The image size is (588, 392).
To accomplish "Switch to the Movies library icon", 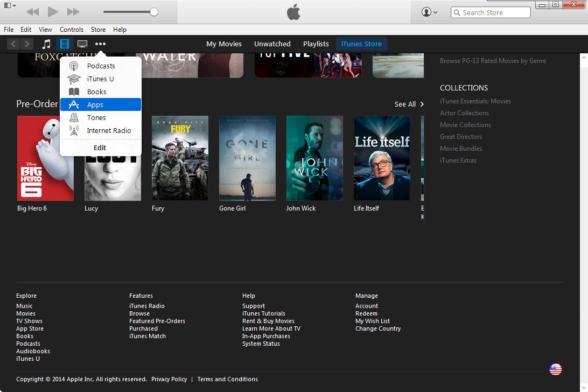I will coord(65,44).
